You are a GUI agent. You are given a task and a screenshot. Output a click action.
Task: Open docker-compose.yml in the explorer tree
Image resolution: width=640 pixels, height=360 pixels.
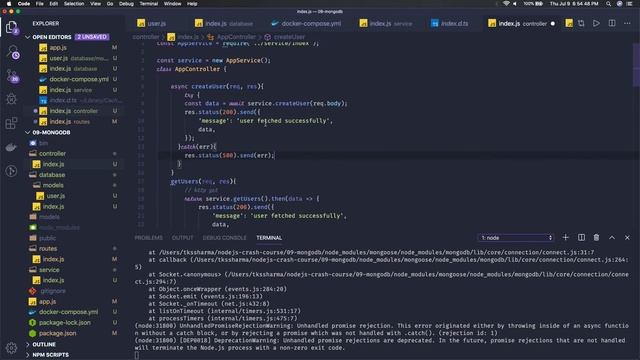pos(68,312)
